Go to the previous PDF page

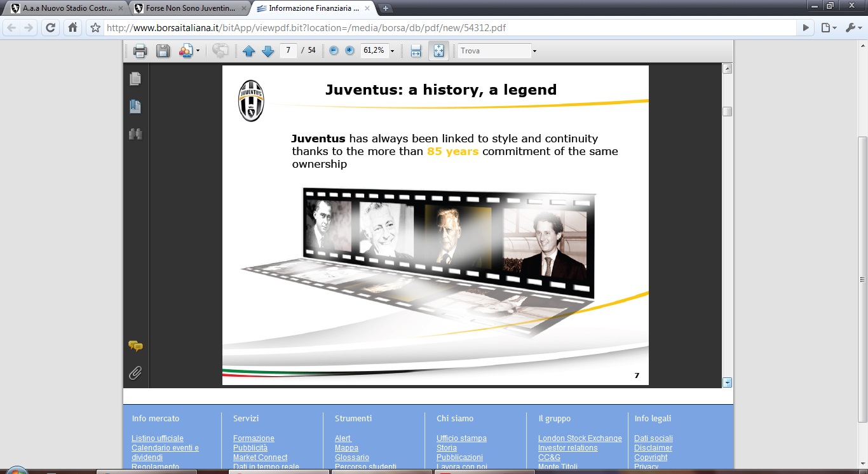pos(249,51)
